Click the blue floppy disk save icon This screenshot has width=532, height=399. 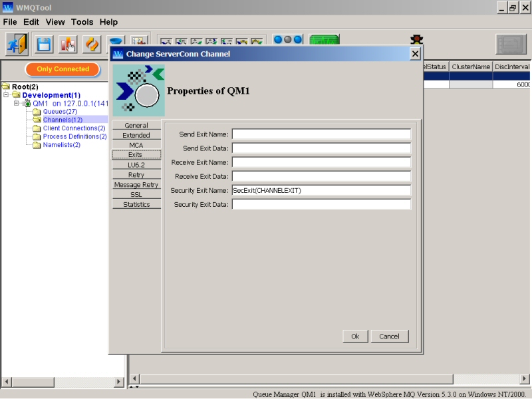point(44,45)
